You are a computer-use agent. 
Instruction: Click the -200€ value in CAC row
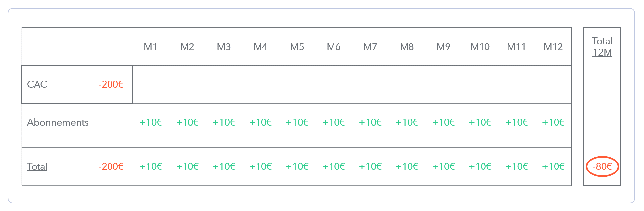[x=111, y=84]
